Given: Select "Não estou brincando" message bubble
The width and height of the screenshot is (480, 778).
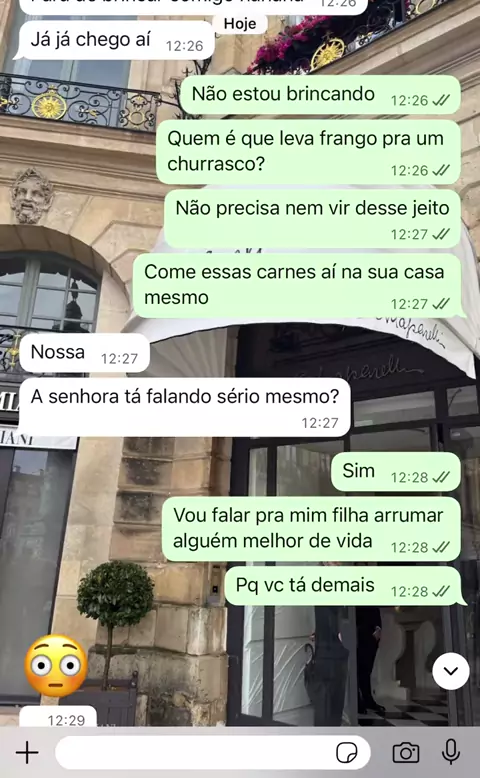Looking at the screenshot, I should click(x=320, y=95).
